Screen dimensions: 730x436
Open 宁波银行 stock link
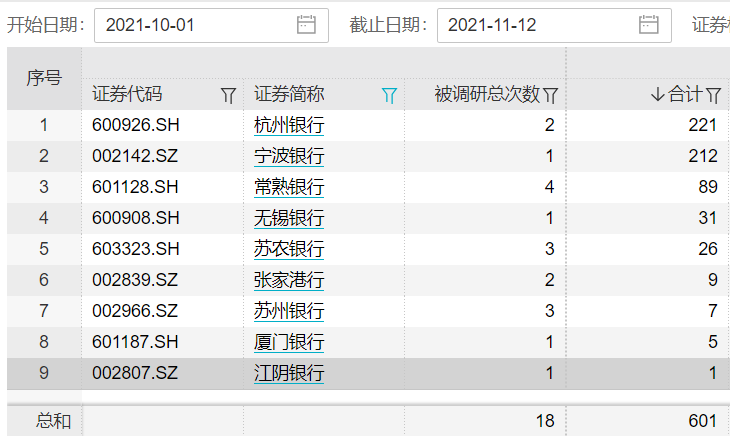point(289,156)
